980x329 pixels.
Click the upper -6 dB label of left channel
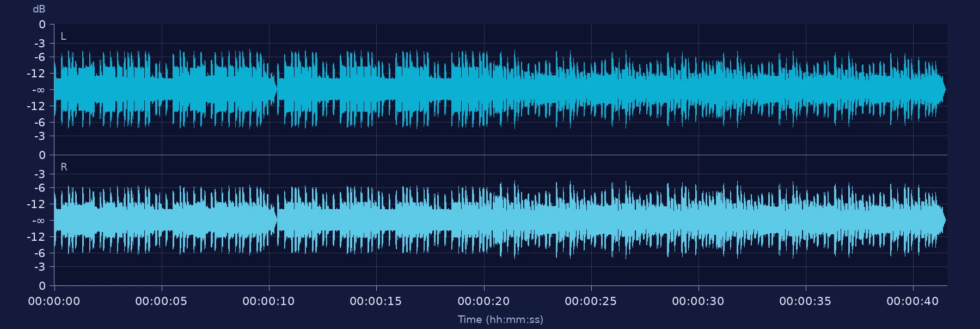click(40, 57)
